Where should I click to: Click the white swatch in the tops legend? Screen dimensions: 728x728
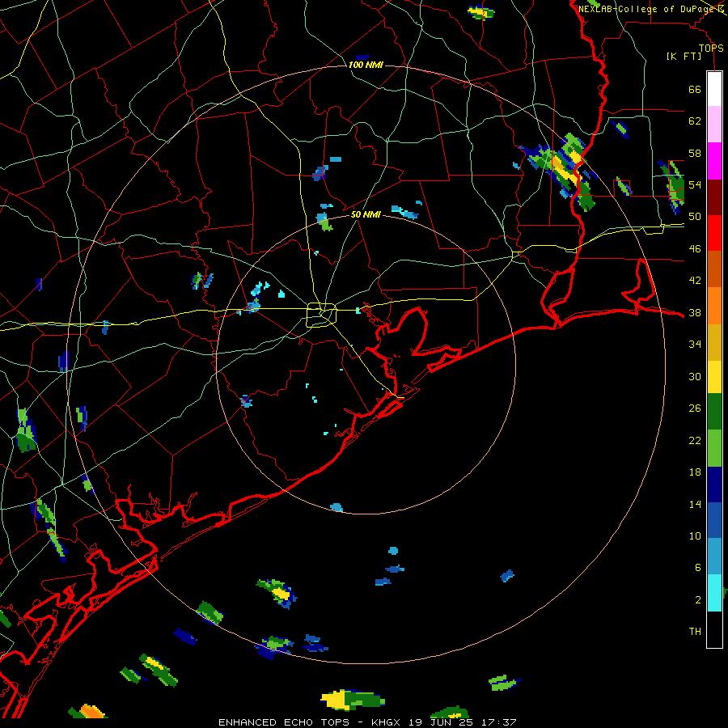click(714, 89)
